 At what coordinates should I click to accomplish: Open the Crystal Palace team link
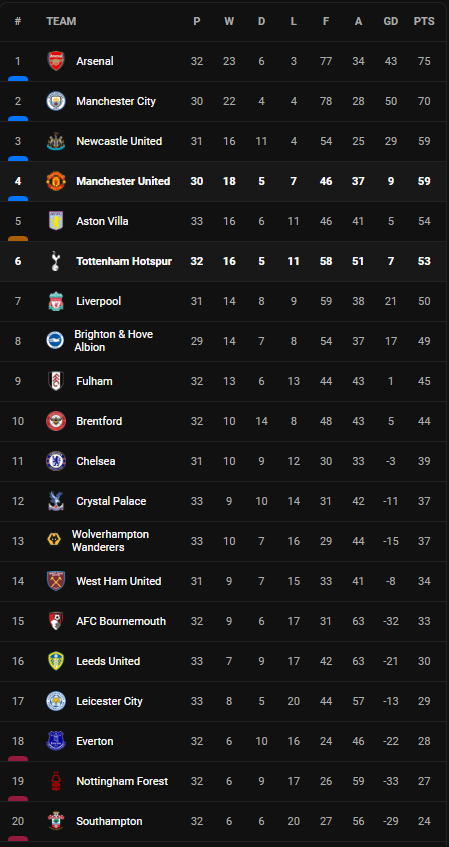pyautogui.click(x=111, y=501)
